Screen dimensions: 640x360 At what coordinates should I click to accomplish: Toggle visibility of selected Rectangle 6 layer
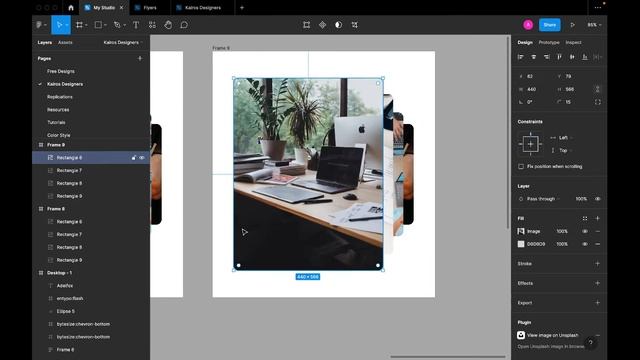click(x=142, y=158)
